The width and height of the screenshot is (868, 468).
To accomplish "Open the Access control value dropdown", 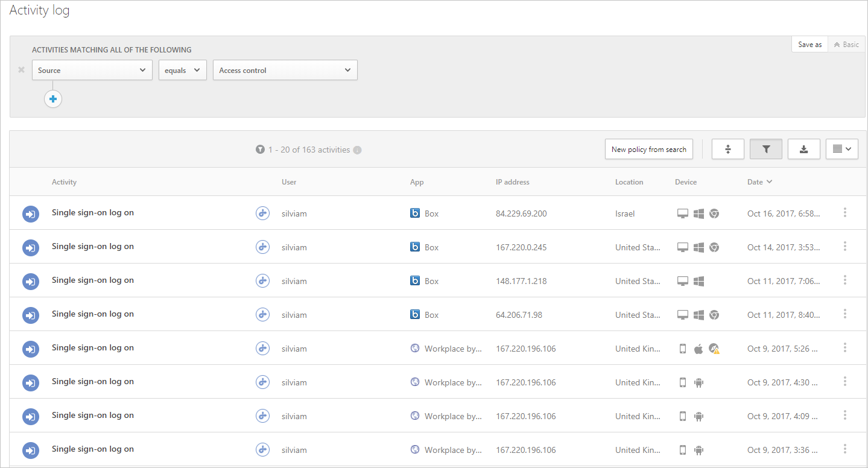I will [x=285, y=70].
